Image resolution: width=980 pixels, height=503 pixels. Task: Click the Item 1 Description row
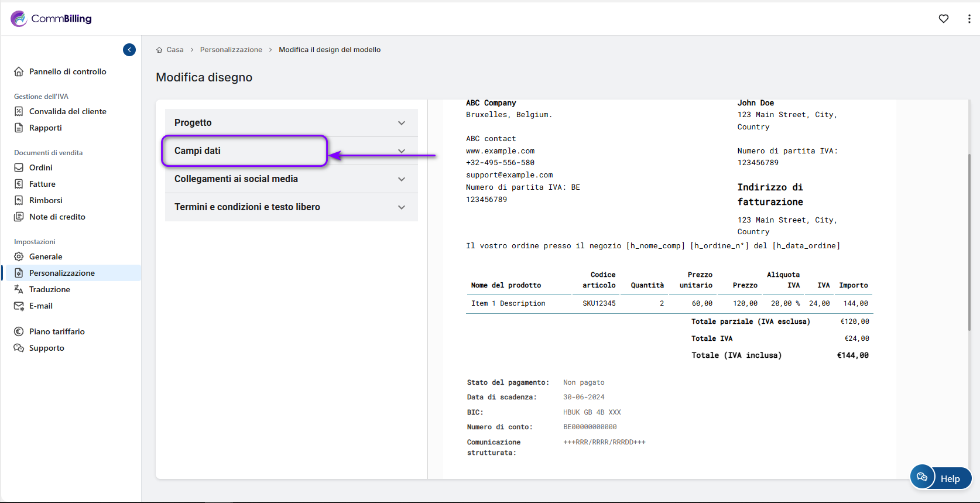point(669,303)
